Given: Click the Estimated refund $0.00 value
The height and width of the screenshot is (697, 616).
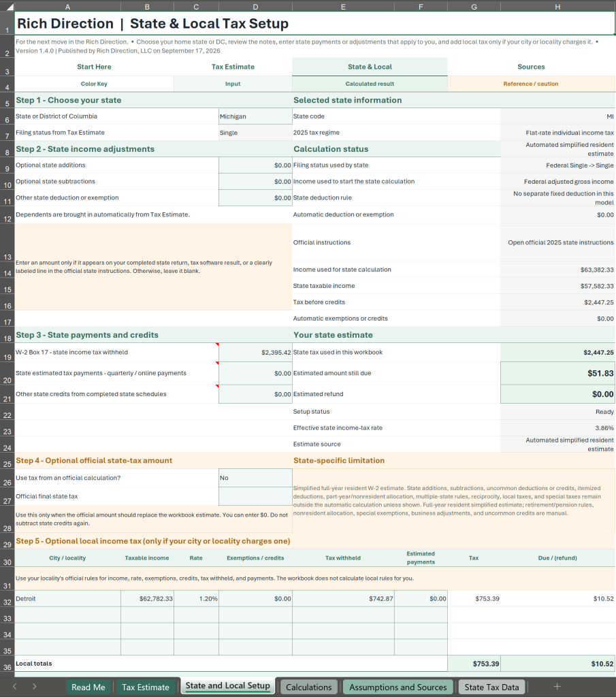Looking at the screenshot, I should 557,394.
